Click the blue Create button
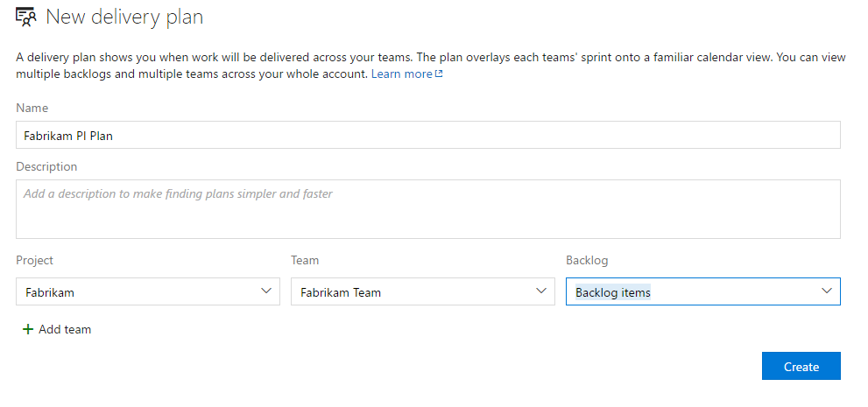This screenshot has height=407, width=868. point(801,366)
